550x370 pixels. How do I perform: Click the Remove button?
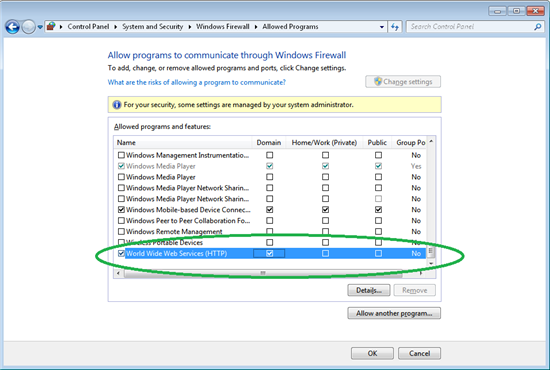coord(415,290)
